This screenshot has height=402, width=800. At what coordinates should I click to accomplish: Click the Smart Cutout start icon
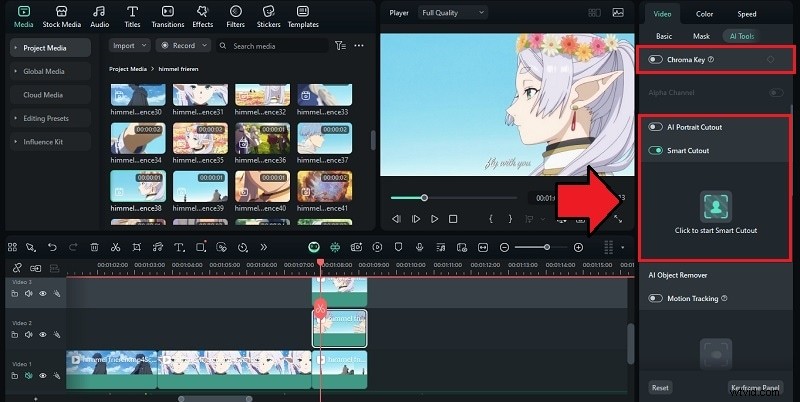tap(716, 206)
